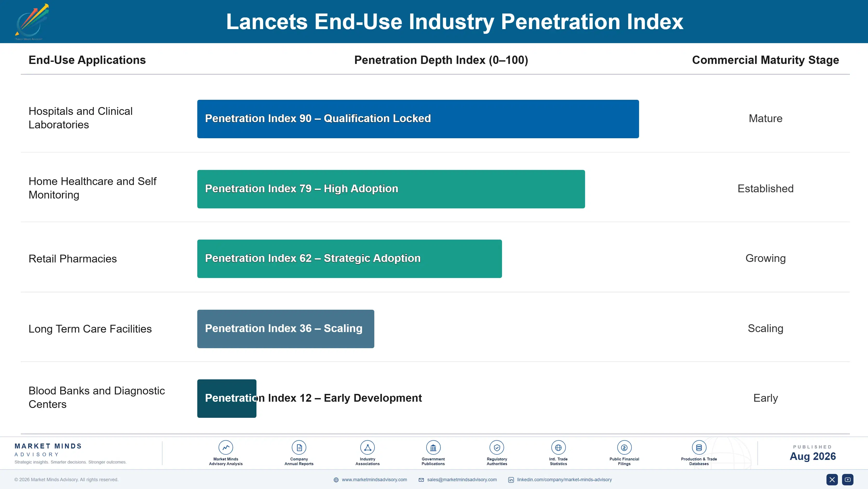Click the Government Publications building icon

(x=433, y=447)
